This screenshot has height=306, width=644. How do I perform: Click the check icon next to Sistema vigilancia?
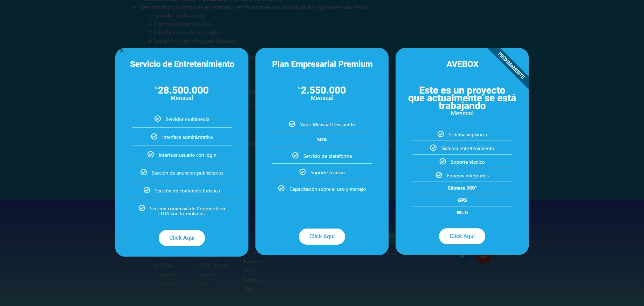point(441,134)
